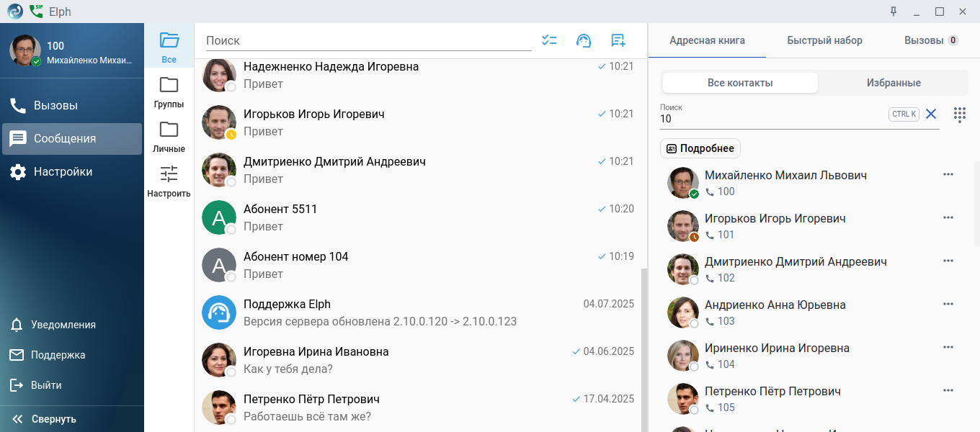Screen dimensions: 980x432
Task: Open chat with Петренко Пётр Петрович
Action: [x=418, y=408]
